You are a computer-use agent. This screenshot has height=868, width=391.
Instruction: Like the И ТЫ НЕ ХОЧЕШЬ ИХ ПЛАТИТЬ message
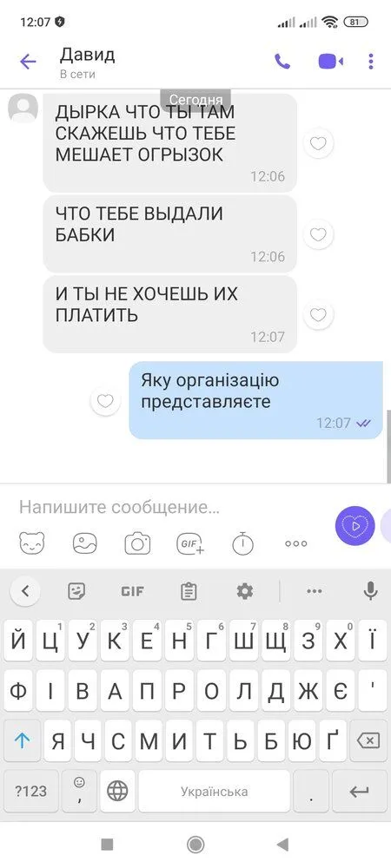(318, 315)
